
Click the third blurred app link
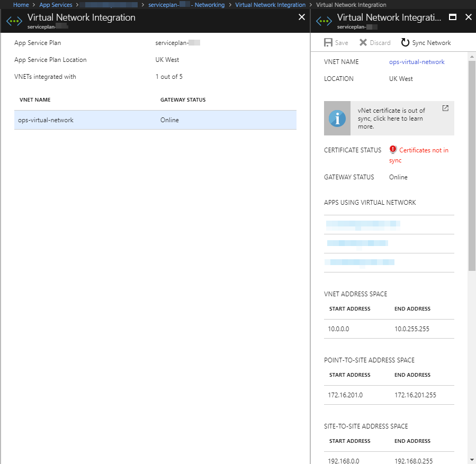(x=360, y=262)
